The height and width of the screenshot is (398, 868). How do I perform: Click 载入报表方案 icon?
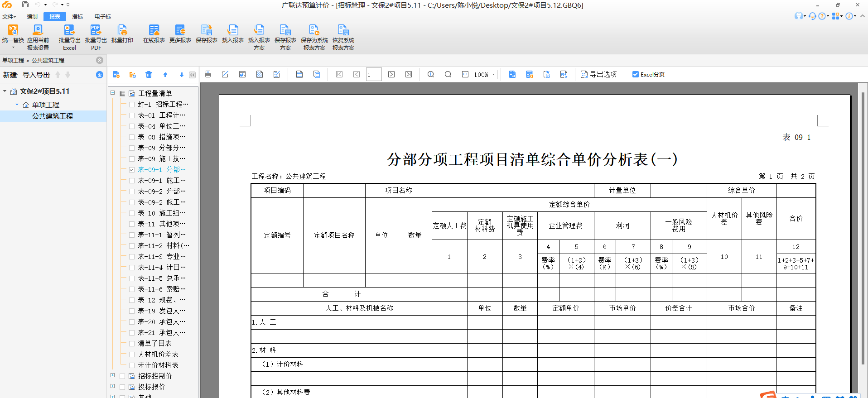(259, 30)
